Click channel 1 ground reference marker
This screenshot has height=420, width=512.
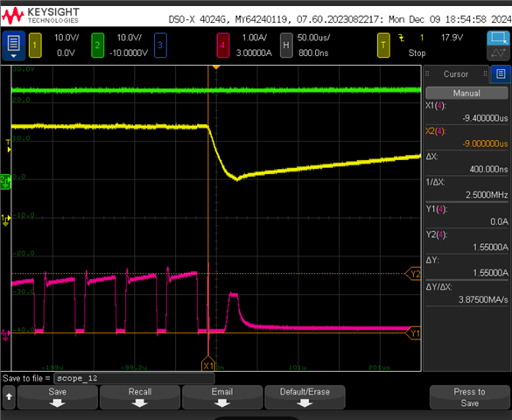[x=6, y=220]
